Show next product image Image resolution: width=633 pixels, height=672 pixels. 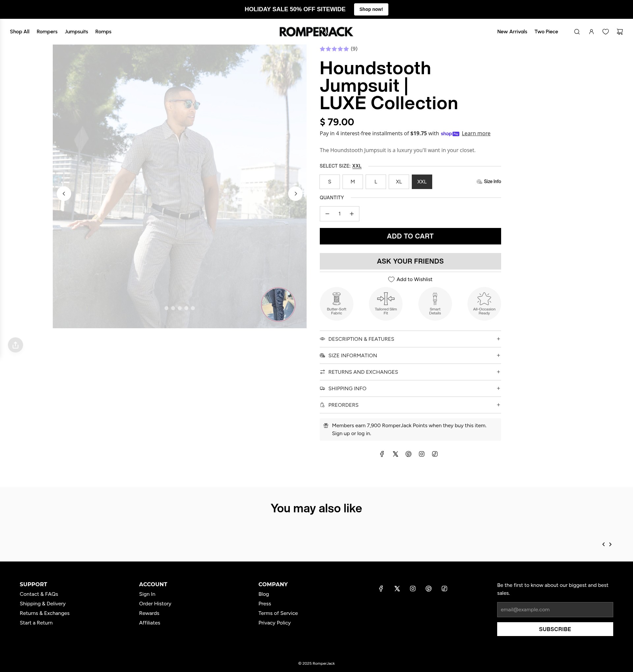pyautogui.click(x=295, y=194)
